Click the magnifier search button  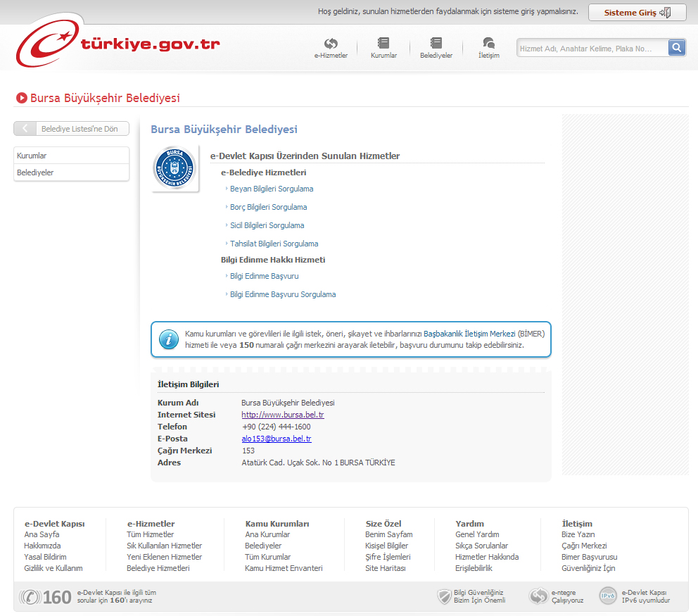676,48
